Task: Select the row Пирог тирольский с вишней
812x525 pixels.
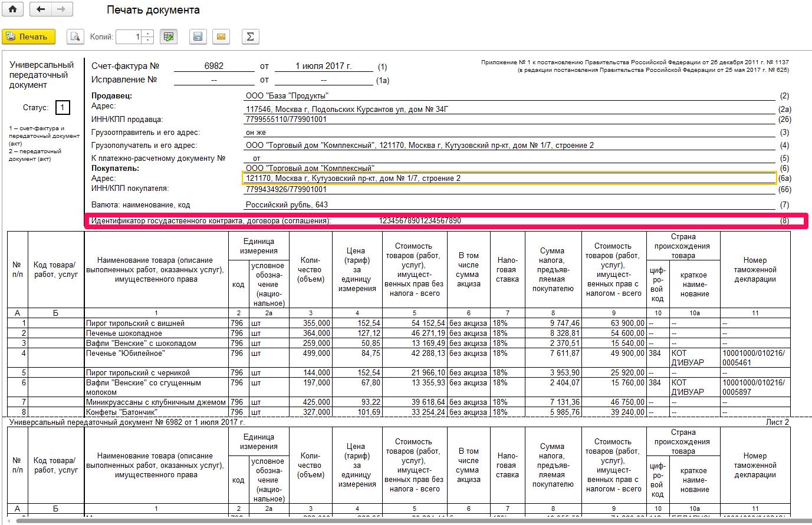Action: tap(399, 323)
